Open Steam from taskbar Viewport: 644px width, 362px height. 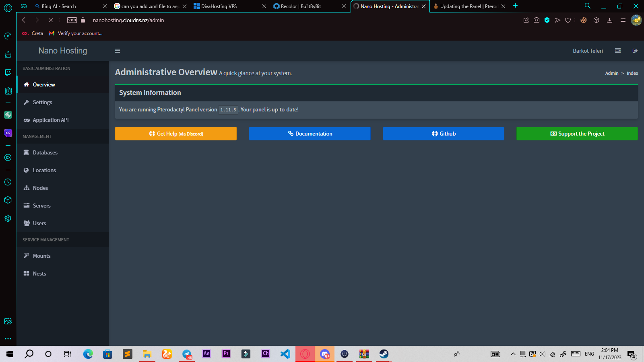coord(384,354)
